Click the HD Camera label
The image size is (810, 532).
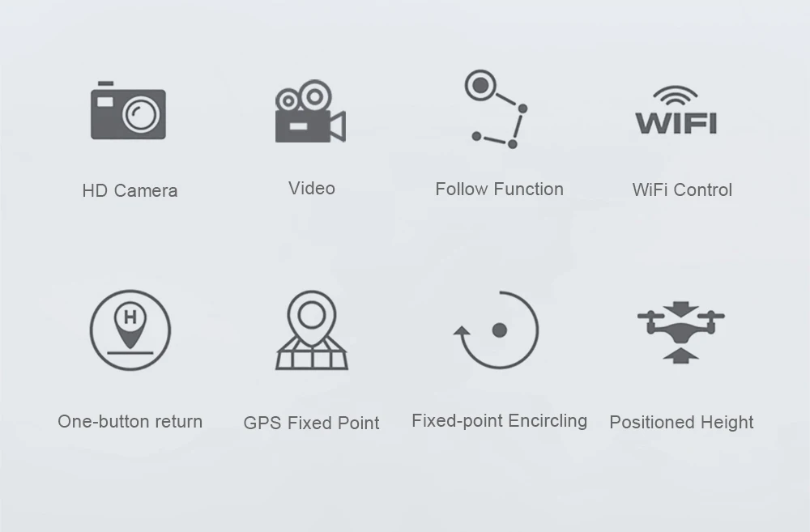pos(130,190)
